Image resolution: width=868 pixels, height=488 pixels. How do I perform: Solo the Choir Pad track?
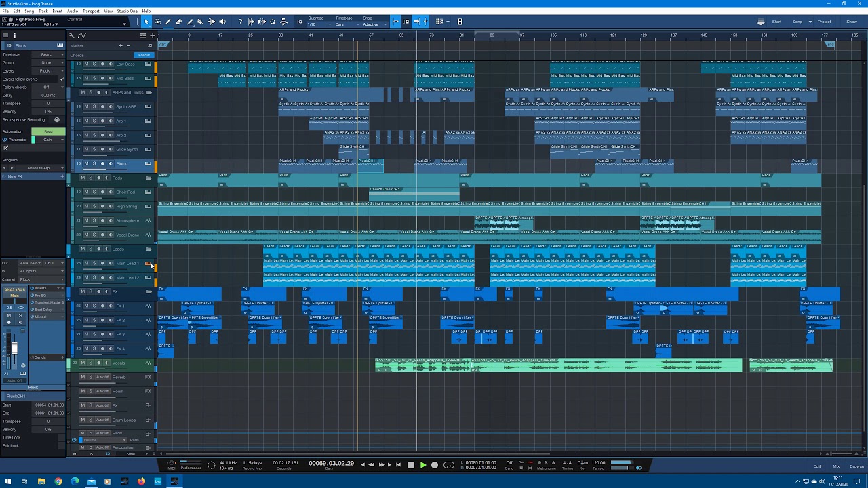(94, 192)
